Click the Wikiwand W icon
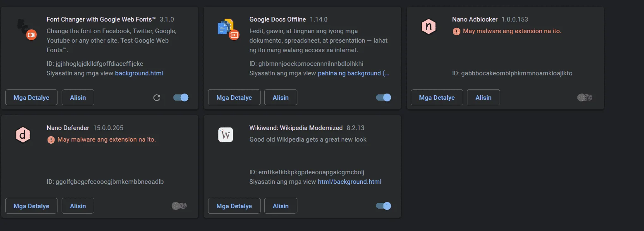The width and height of the screenshot is (644, 231). coord(226,135)
